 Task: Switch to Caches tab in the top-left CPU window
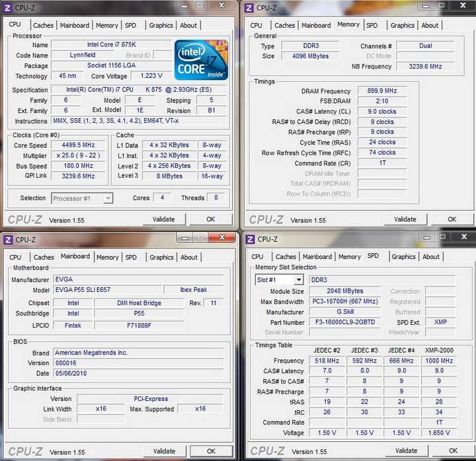tap(43, 26)
